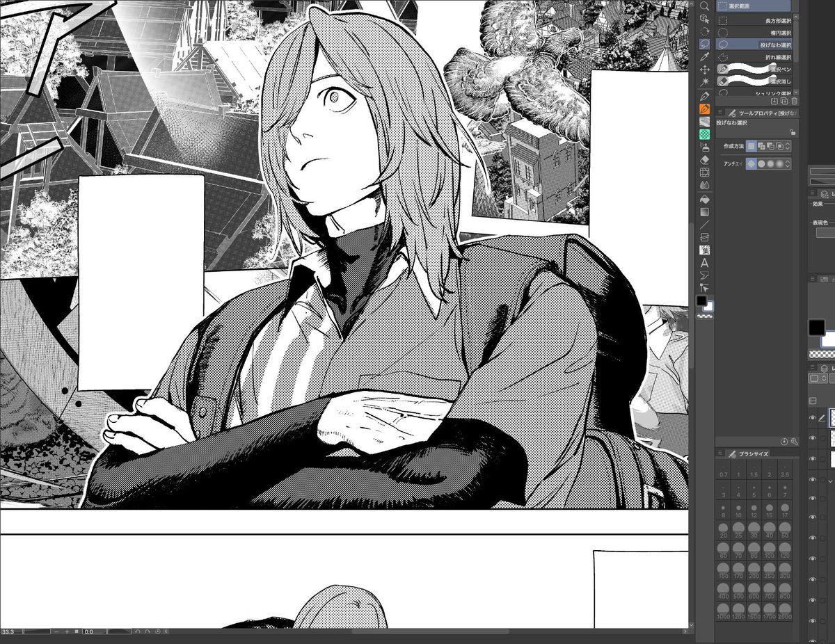The height and width of the screenshot is (644, 835).
Task: Choose 選択消し sub tool
Action: (754, 81)
